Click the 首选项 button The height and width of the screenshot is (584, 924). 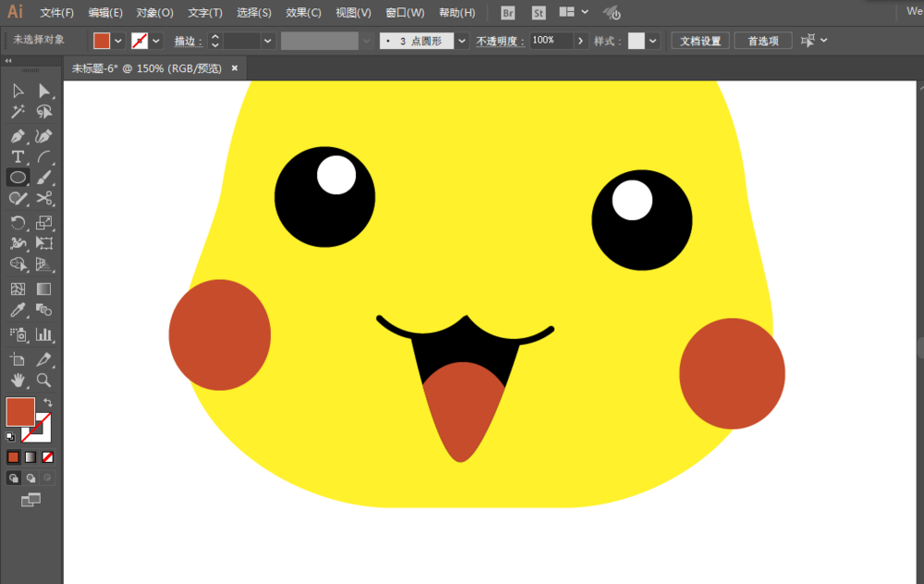point(763,41)
